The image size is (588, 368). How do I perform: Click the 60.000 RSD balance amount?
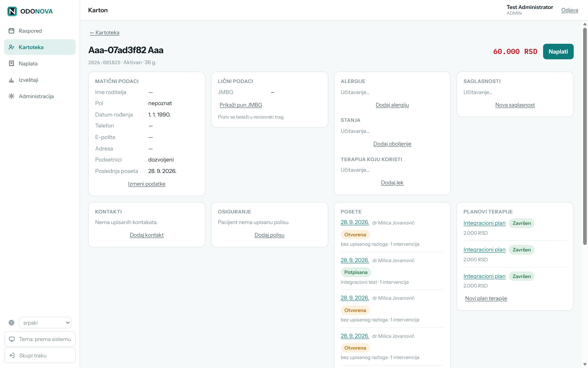pyautogui.click(x=515, y=52)
